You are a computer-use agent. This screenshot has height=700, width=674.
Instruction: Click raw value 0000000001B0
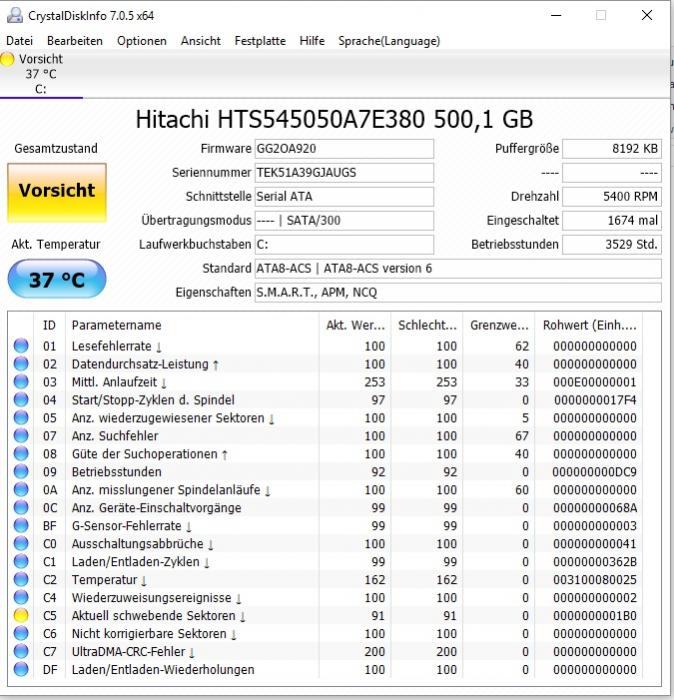pyautogui.click(x=595, y=616)
